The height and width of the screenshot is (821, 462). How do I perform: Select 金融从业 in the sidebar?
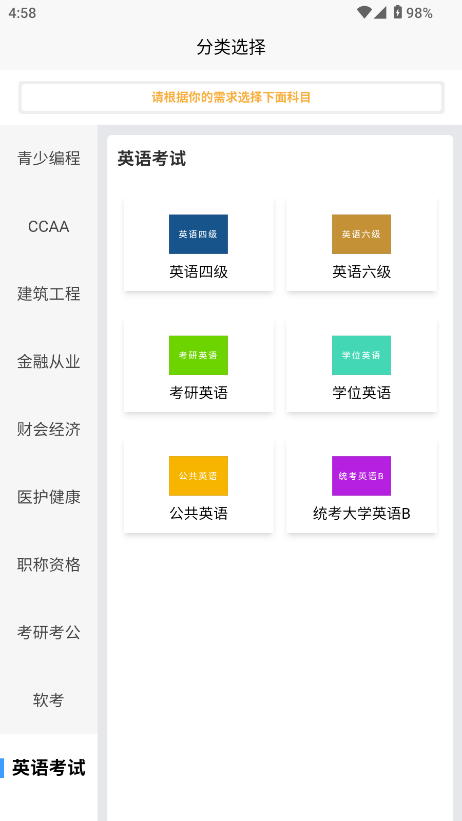(49, 361)
